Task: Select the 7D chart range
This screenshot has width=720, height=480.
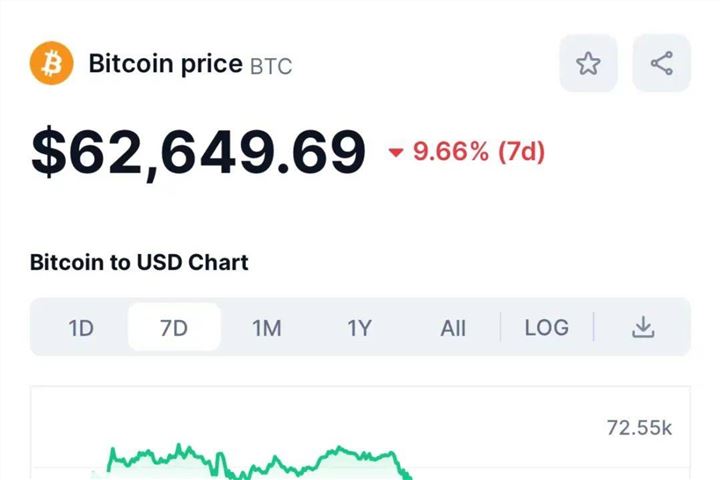Action: pos(174,327)
